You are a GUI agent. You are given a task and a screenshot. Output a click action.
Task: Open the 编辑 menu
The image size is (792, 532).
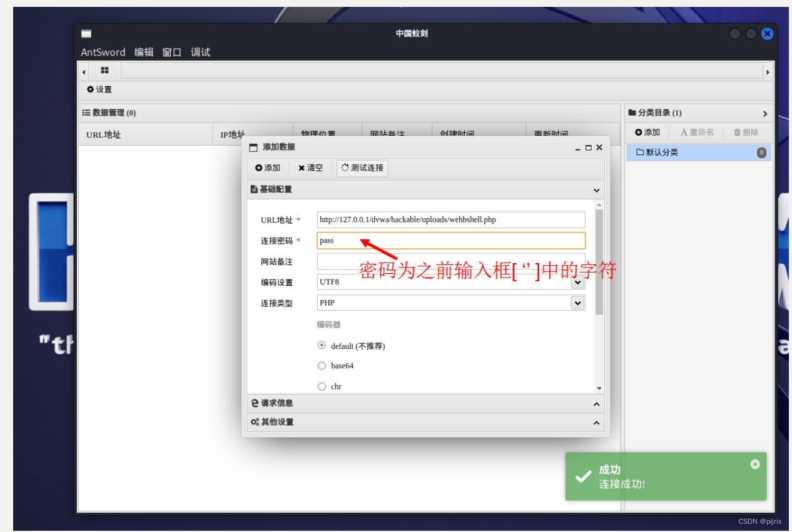coord(144,53)
